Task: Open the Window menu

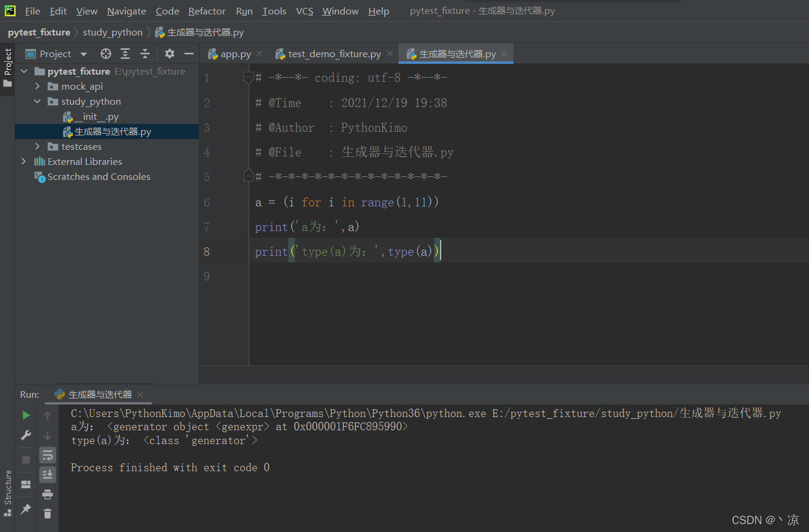Action: [341, 11]
